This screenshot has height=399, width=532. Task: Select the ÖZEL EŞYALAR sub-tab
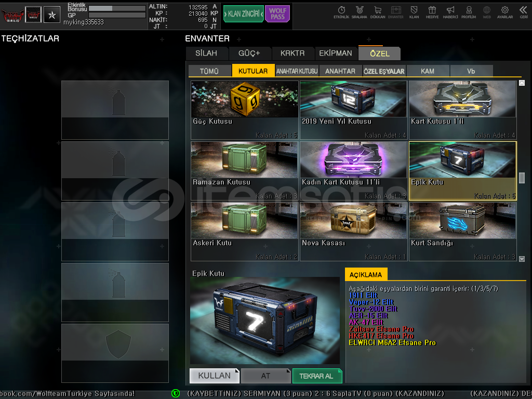coord(384,71)
